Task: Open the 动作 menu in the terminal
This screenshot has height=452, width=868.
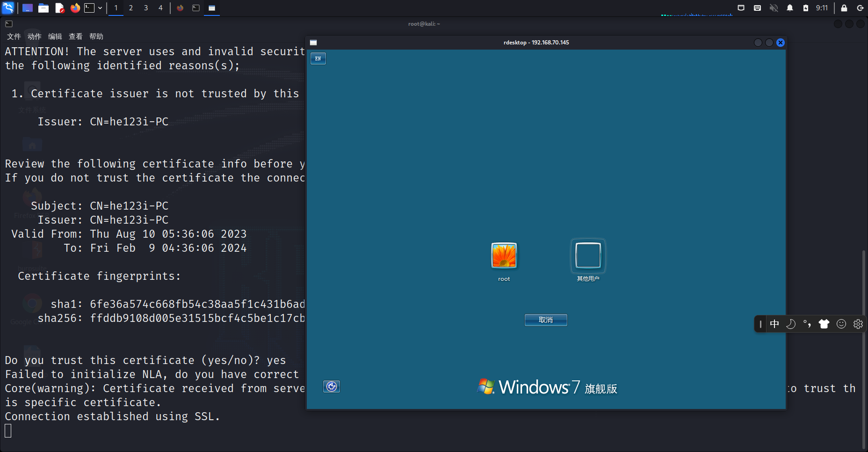Action: pos(34,36)
